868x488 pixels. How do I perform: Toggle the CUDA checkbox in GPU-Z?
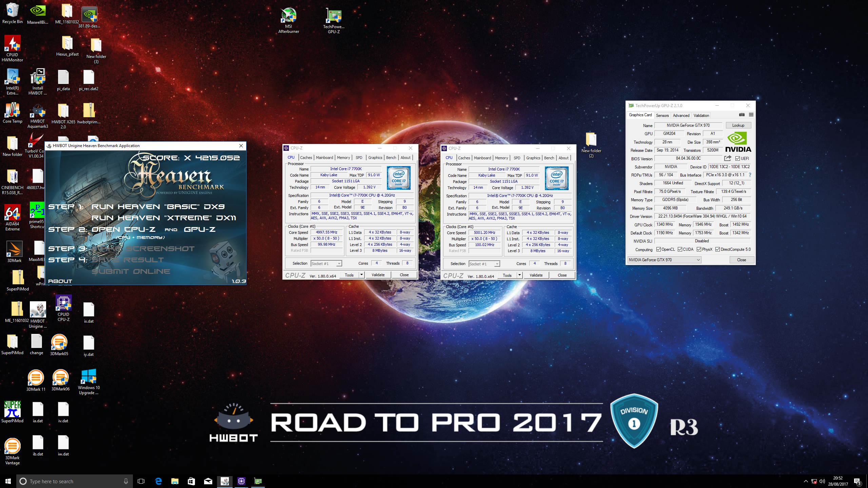[680, 249]
